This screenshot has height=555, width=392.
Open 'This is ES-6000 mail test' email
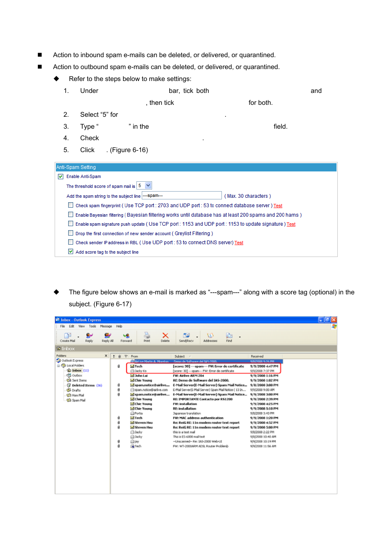point(189,437)
